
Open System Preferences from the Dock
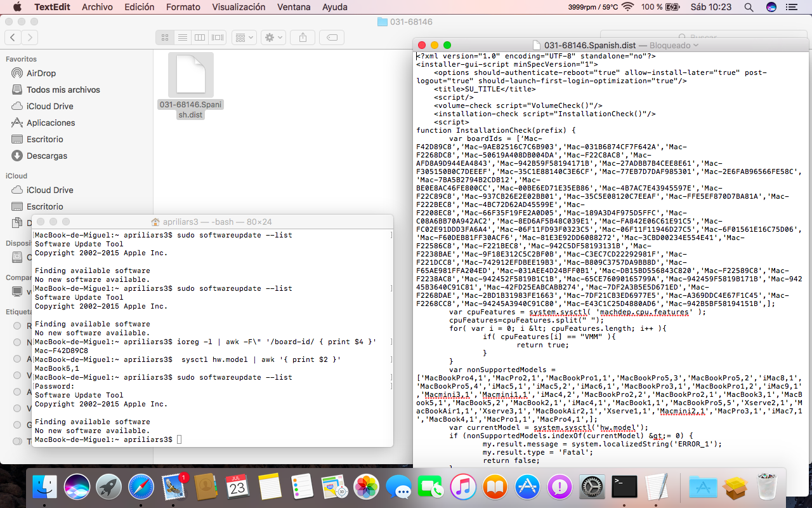(593, 487)
